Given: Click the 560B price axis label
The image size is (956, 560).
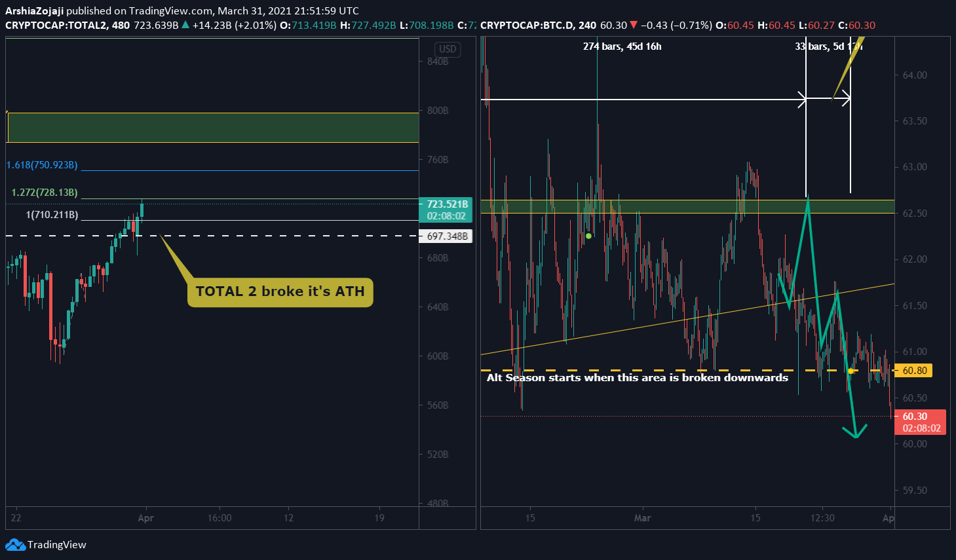Looking at the screenshot, I should pos(438,405).
